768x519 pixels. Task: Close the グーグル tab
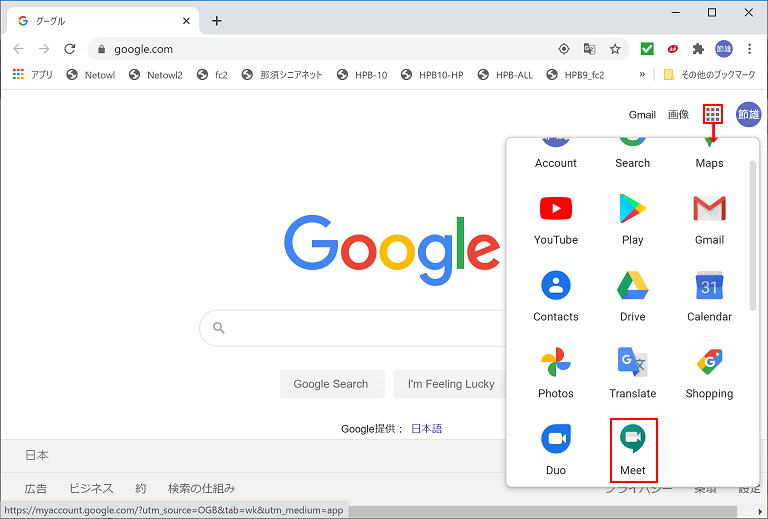pyautogui.click(x=186, y=21)
